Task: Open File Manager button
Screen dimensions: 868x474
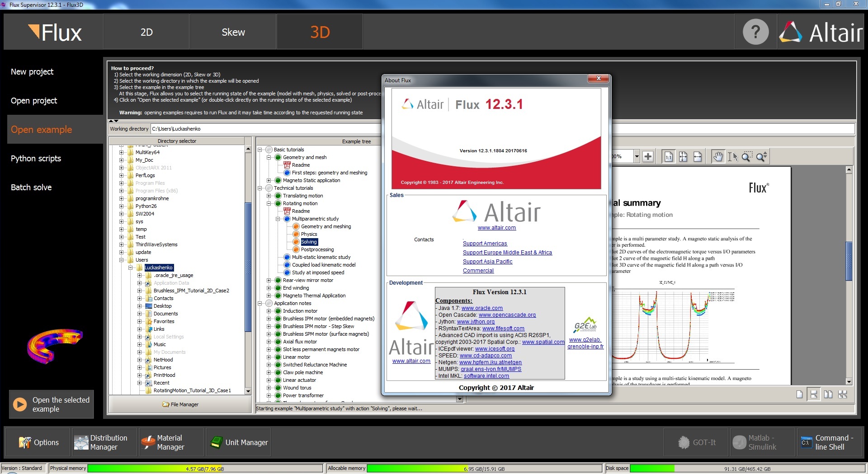Action: coord(180,404)
